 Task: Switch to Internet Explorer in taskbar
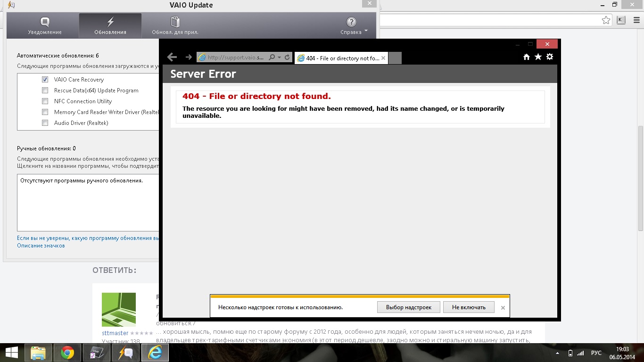[155, 353]
